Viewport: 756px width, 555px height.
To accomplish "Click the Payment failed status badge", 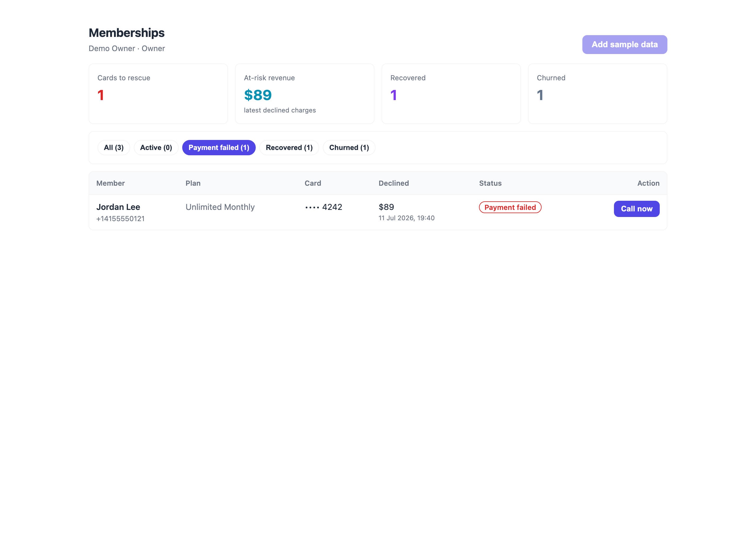I will click(x=510, y=207).
